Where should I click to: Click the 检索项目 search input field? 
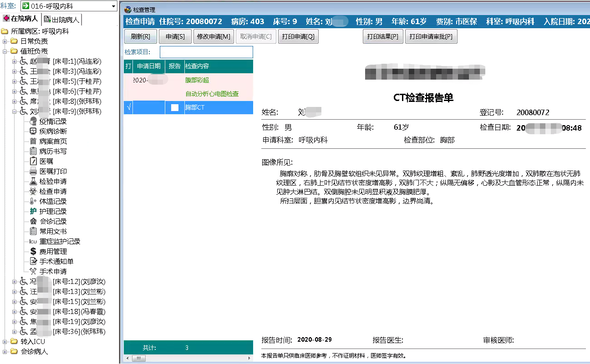(x=206, y=52)
